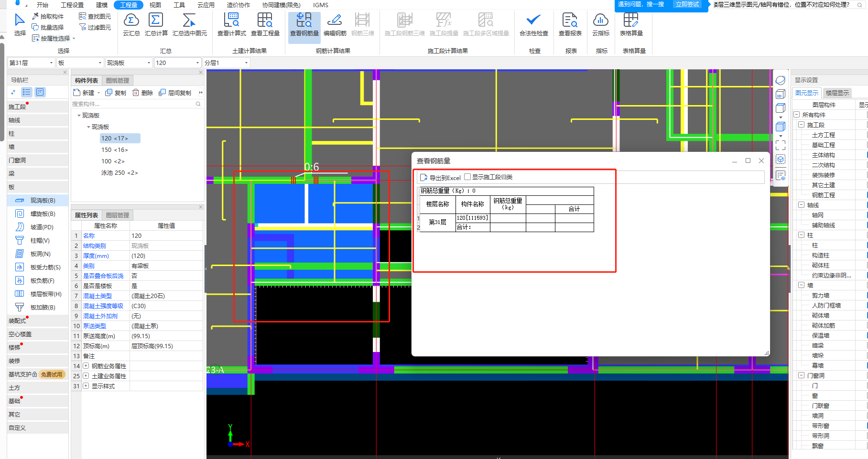Open 查看报表 reports
Image resolution: width=868 pixels, height=459 pixels.
click(x=570, y=25)
